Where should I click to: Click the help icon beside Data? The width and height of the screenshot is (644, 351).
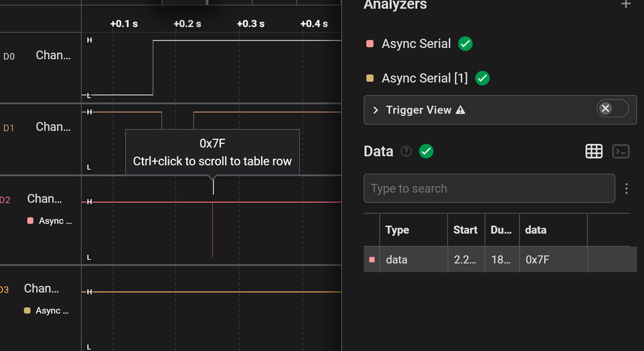pos(406,151)
